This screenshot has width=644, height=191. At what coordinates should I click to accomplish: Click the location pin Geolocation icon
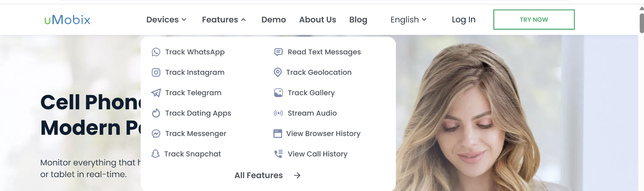[x=278, y=73]
